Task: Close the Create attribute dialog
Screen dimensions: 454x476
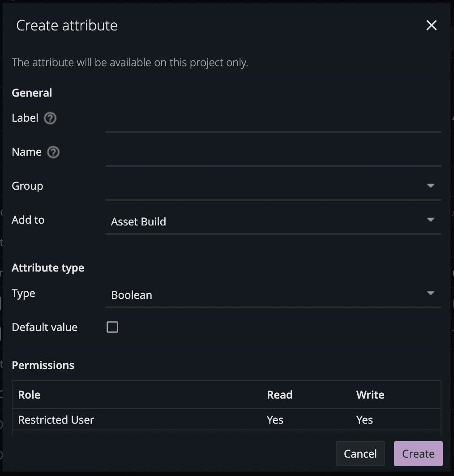Action: click(432, 25)
